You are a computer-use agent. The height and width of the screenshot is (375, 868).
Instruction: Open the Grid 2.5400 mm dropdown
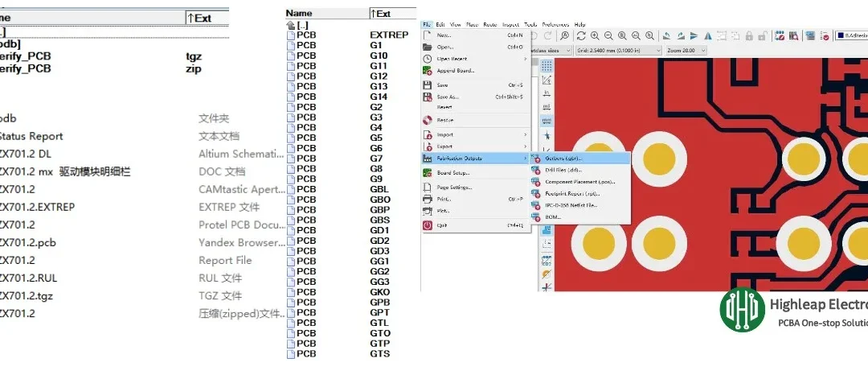[x=618, y=51]
